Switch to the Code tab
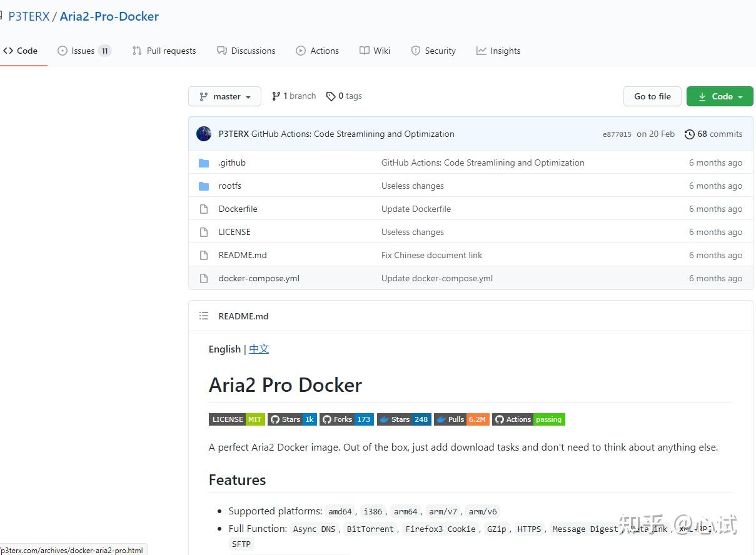 (x=21, y=51)
